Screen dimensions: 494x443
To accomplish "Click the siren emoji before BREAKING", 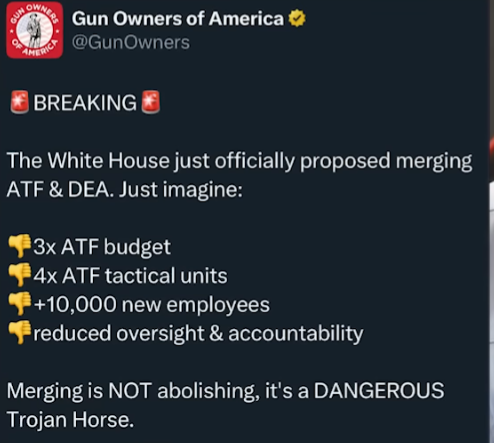I will 20,102.
